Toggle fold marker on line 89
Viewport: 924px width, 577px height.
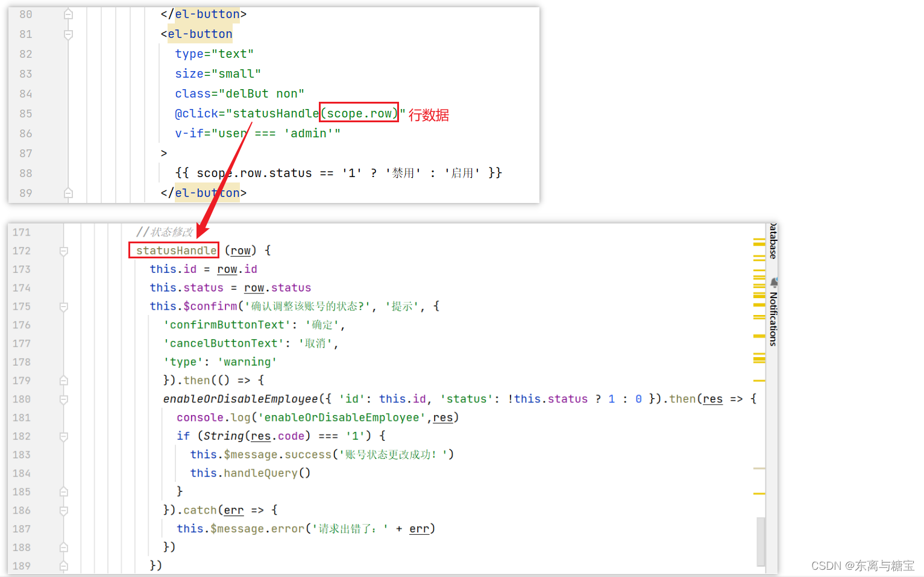(68, 193)
